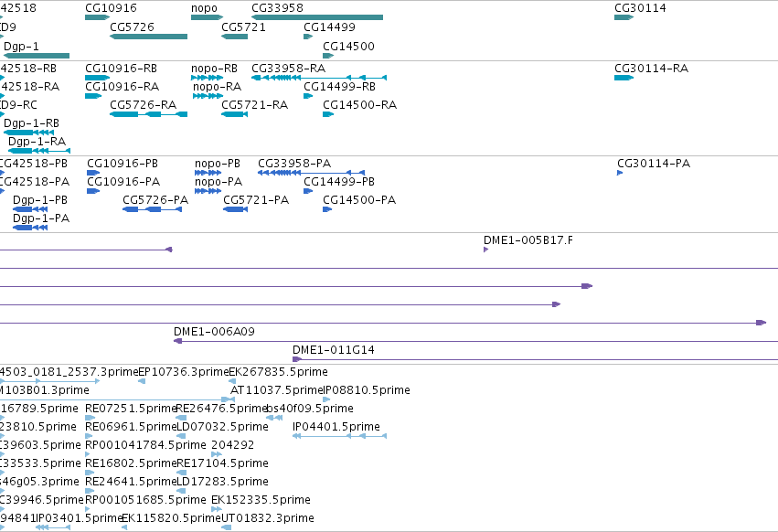Select protein CG14499-PB
Image resolution: width=778 pixels, height=532 pixels.
click(x=308, y=191)
